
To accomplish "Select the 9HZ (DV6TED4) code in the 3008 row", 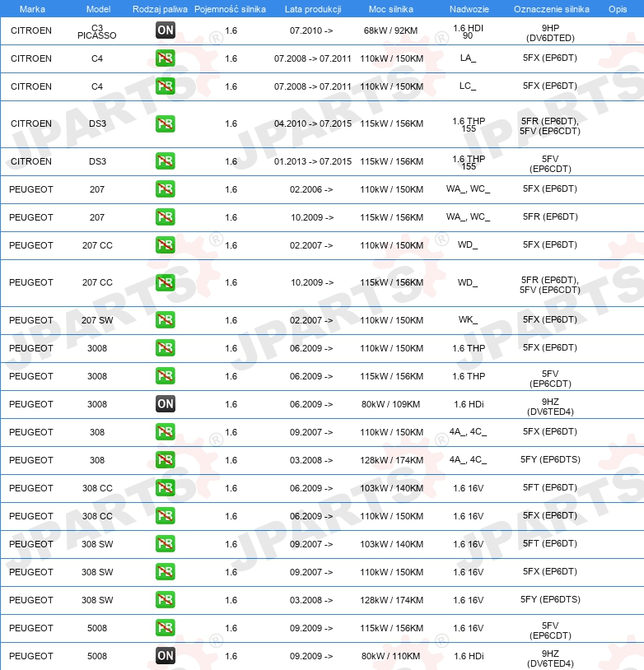I will tap(550, 407).
